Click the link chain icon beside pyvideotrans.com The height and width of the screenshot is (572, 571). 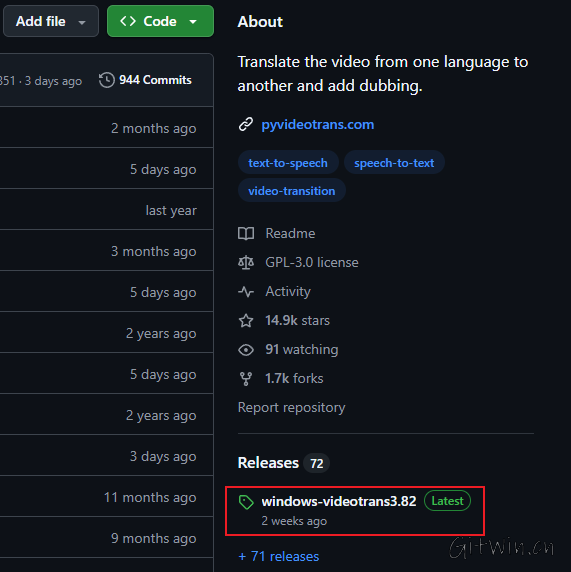[246, 124]
